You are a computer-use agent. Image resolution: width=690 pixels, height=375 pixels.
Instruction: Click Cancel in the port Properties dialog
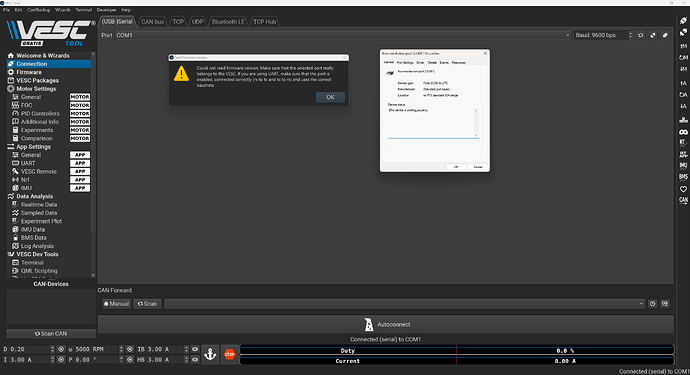click(x=477, y=167)
